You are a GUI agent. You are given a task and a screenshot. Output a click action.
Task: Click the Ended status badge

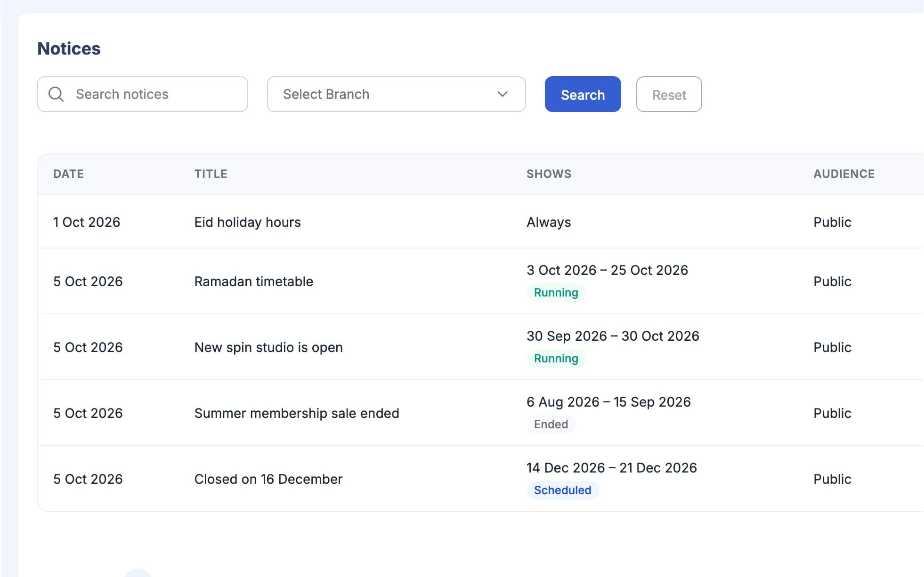551,425
